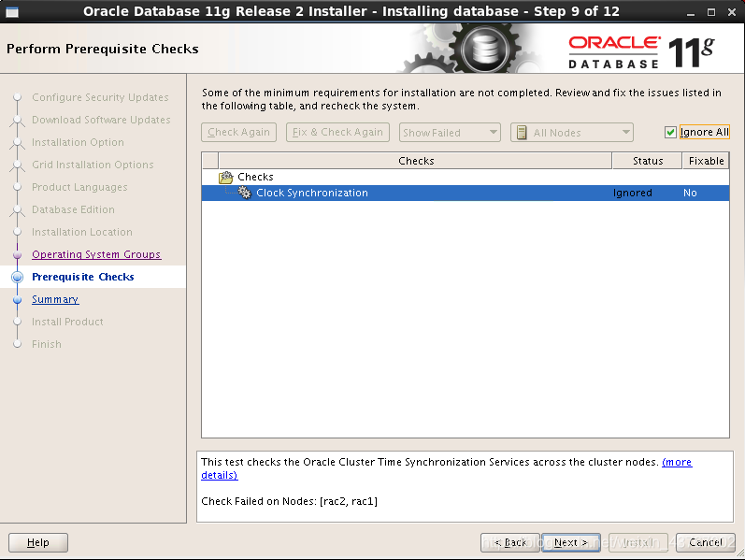Screen dimensions: 745x560
Task: Click the Install Product step
Action: coord(67,322)
